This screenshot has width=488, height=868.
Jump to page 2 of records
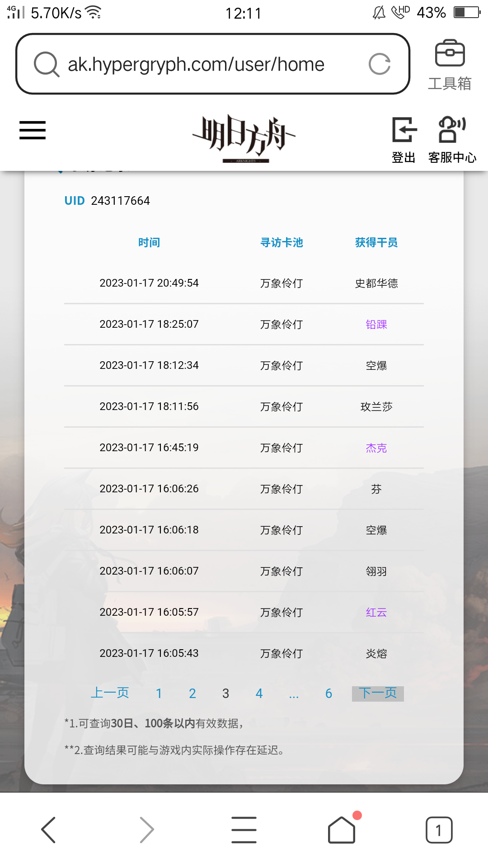(192, 693)
